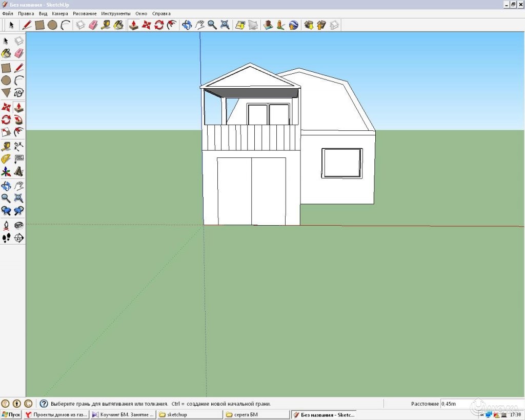The image size is (525, 420).
Task: Open the Рисование menu
Action: pos(85,13)
